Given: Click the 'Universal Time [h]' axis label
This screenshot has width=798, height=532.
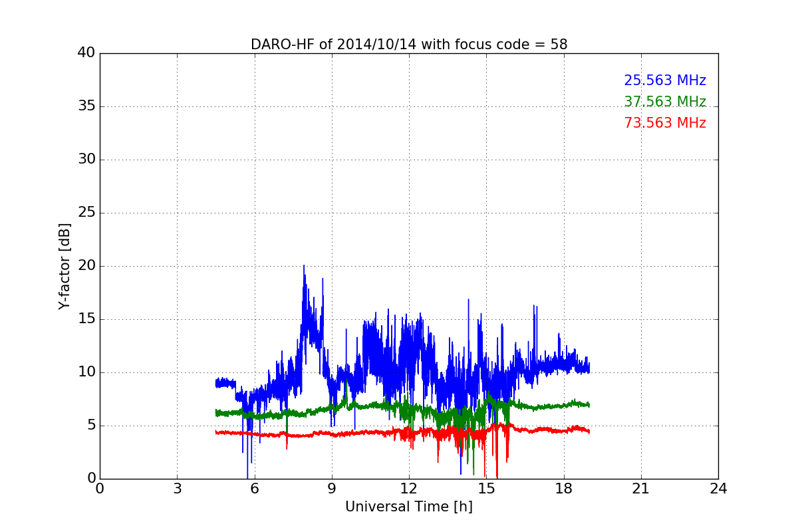Looking at the screenshot, I should [409, 507].
